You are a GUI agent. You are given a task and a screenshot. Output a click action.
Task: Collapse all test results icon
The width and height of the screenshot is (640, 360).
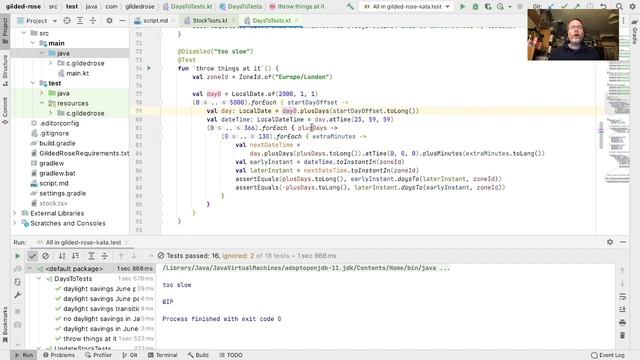(104, 256)
